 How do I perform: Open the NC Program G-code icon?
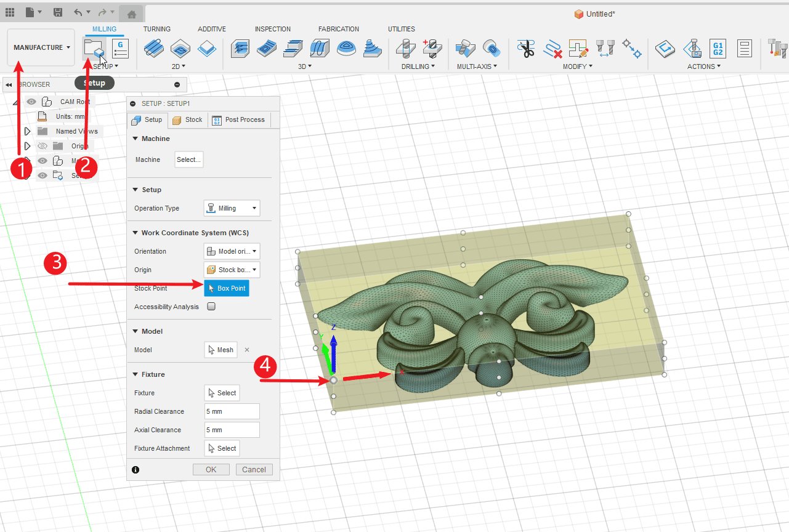[120, 48]
